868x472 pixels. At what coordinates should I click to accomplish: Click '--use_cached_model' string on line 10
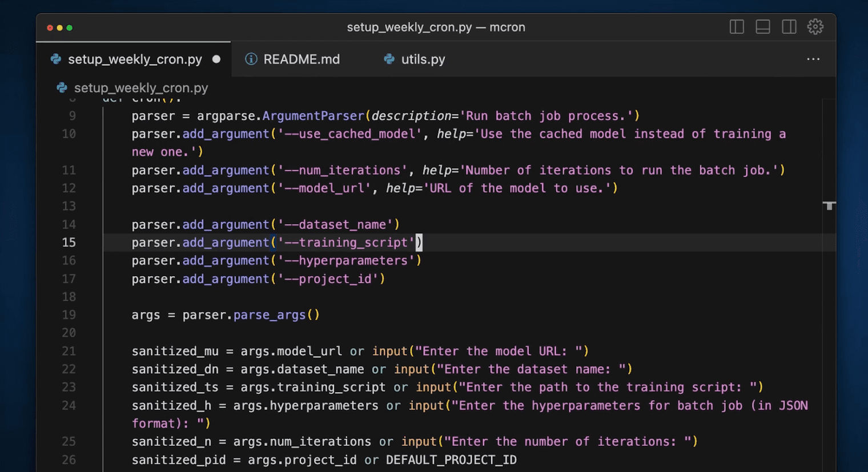pos(349,134)
